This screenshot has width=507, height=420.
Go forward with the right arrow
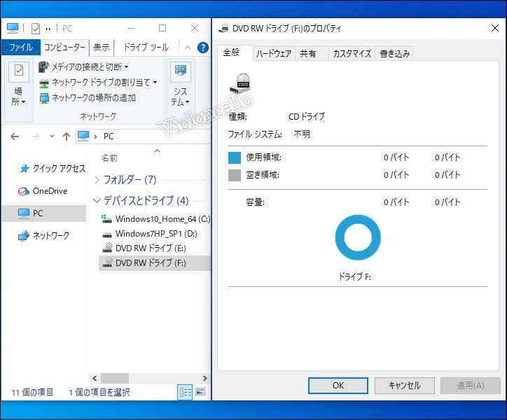click(36, 136)
